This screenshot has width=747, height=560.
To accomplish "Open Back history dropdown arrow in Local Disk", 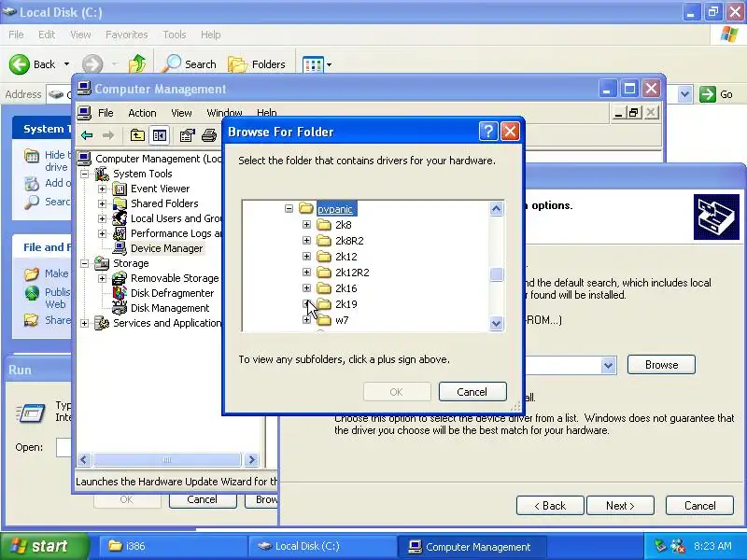I will pyautogui.click(x=66, y=64).
